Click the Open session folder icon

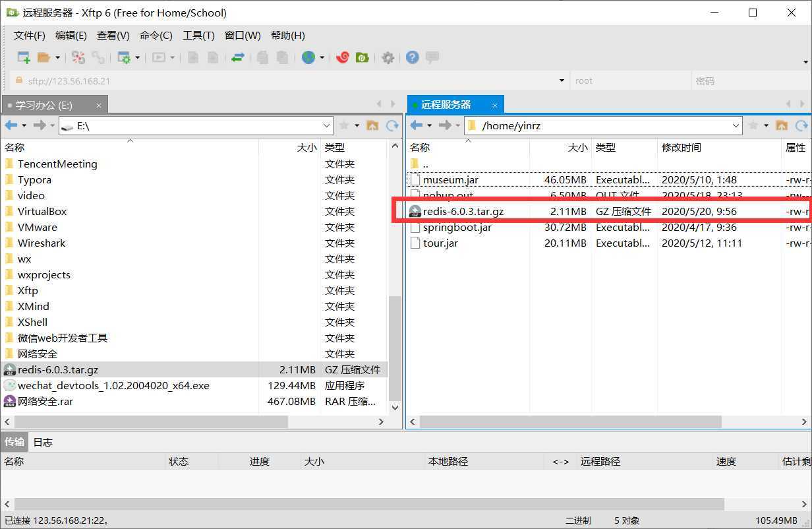[x=43, y=57]
